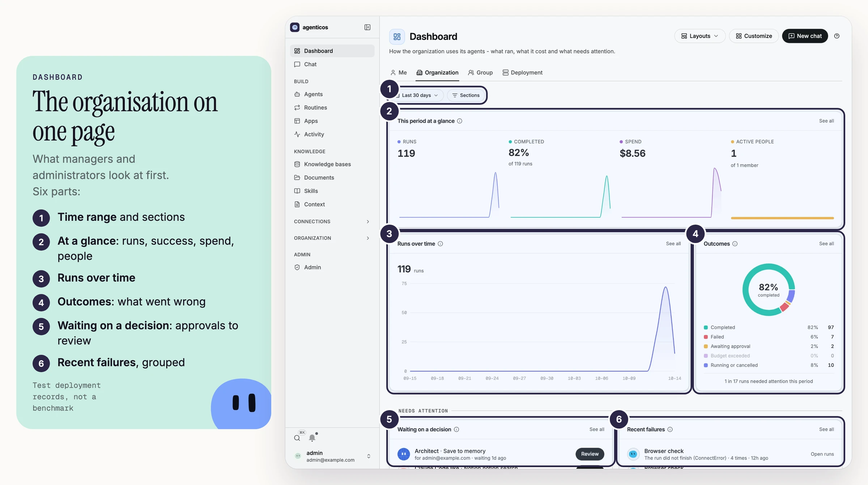
Task: Click the Failed red legend swatch
Action: [706, 337]
